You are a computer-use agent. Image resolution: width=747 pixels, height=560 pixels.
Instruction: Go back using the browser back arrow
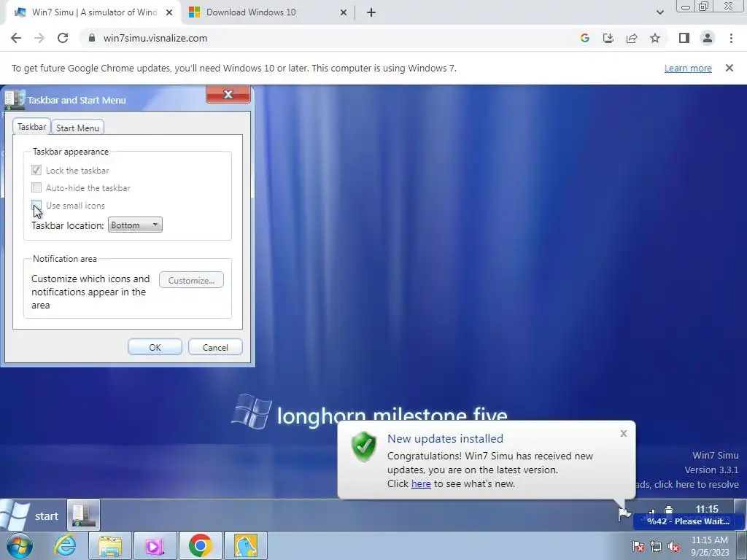coord(16,38)
